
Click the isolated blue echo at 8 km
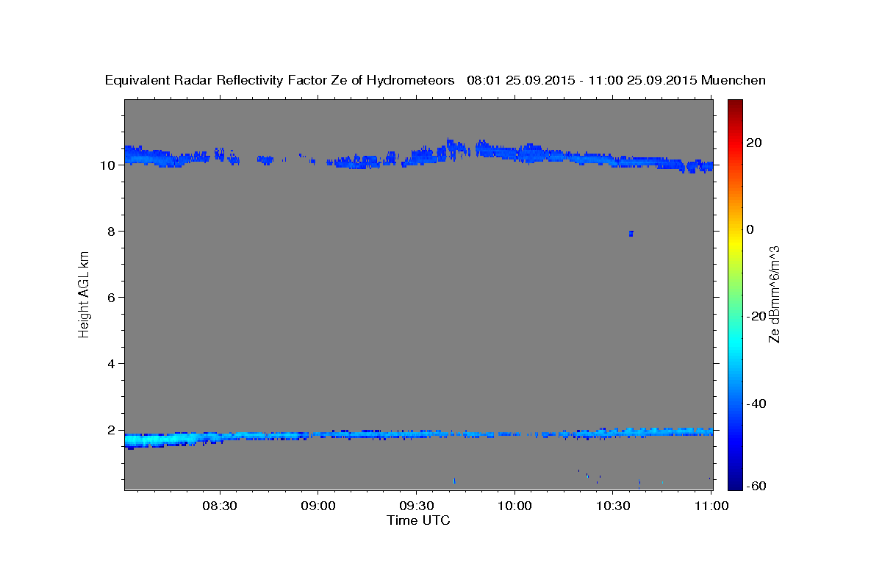[x=631, y=234]
